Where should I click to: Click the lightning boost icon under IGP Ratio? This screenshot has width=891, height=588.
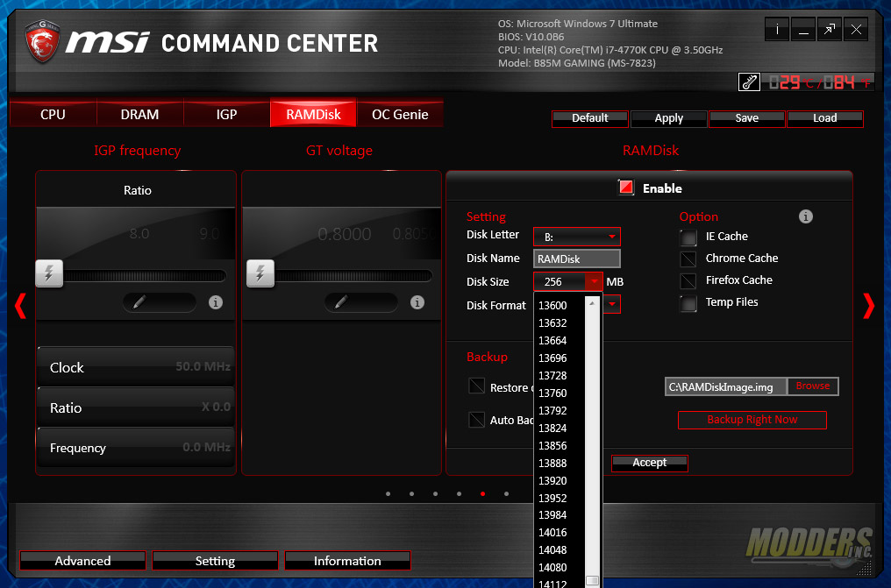coord(49,273)
